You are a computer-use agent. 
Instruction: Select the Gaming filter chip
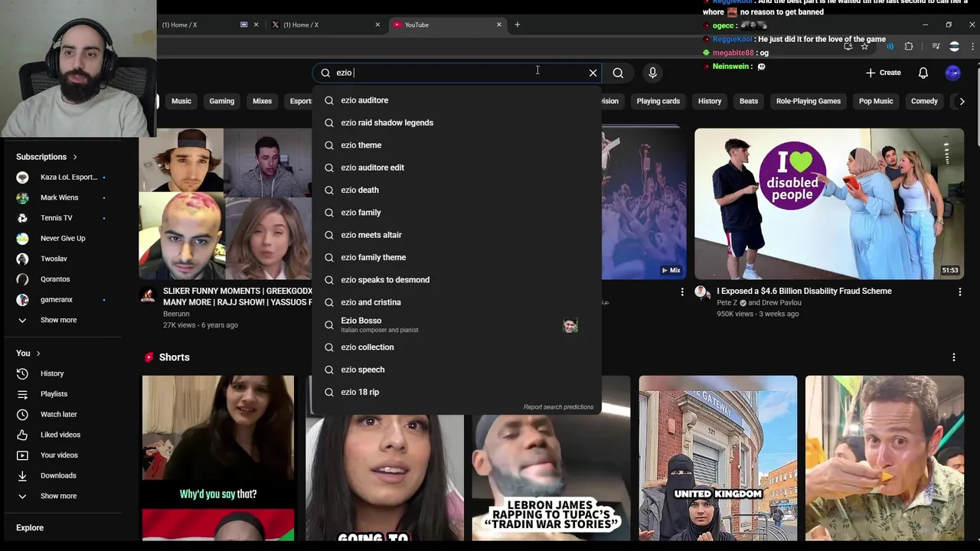coord(222,101)
